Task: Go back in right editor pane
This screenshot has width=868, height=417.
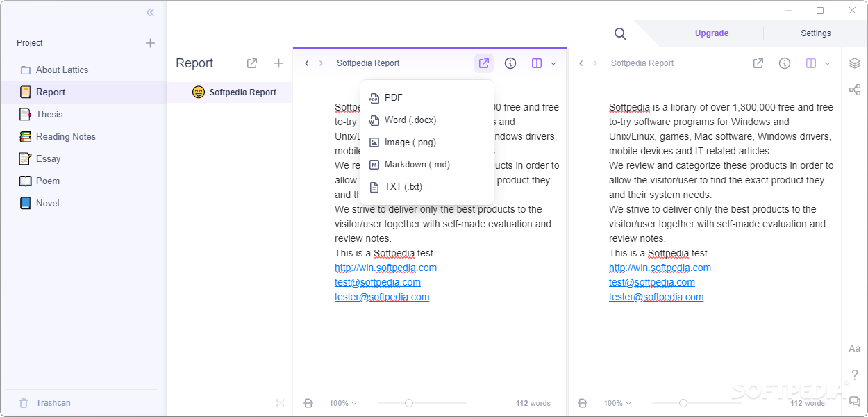Action: [581, 63]
